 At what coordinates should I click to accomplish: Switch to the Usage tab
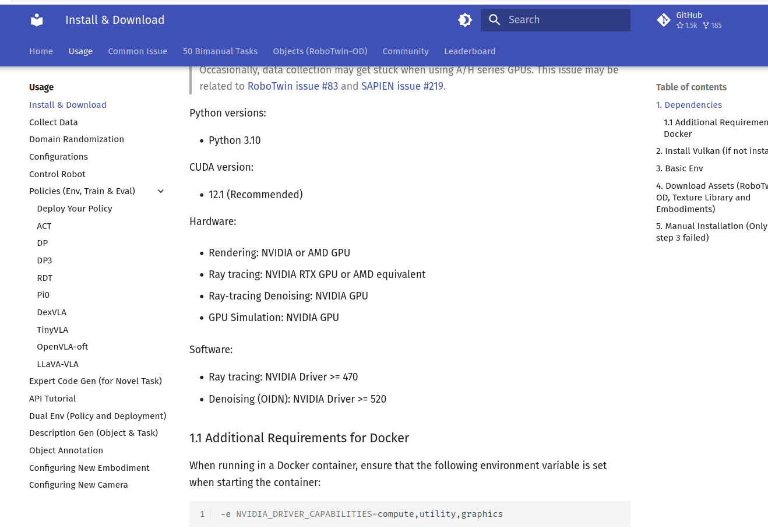pyautogui.click(x=80, y=51)
